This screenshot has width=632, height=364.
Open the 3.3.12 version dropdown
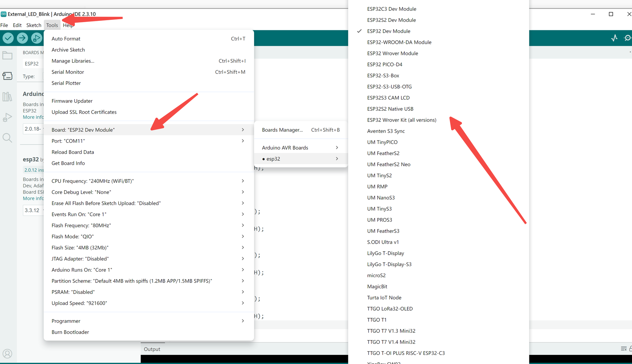coord(33,210)
